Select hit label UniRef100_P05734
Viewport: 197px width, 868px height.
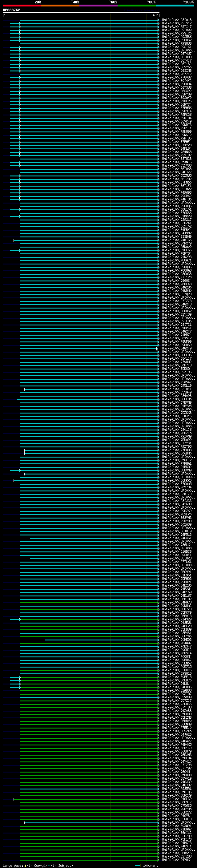(177, 487)
